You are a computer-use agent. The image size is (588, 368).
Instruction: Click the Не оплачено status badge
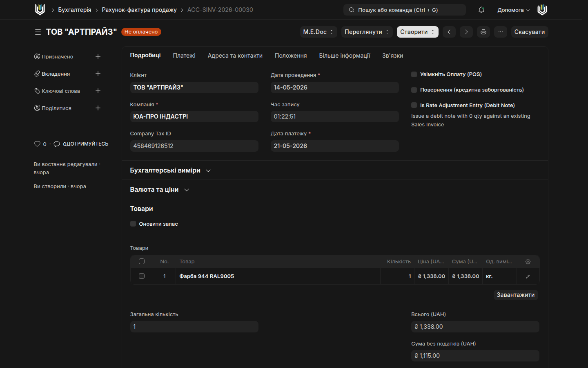141,32
